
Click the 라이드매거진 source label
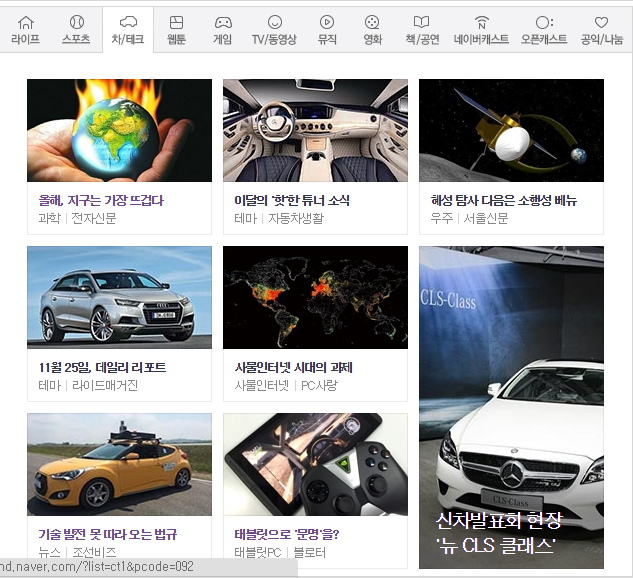(x=105, y=385)
